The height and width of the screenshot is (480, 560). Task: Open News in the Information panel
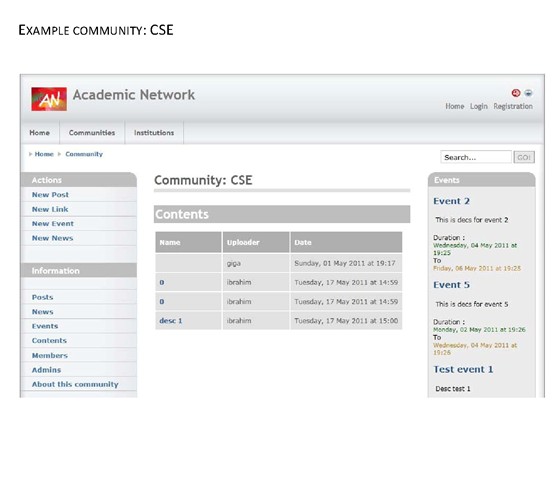coord(42,312)
